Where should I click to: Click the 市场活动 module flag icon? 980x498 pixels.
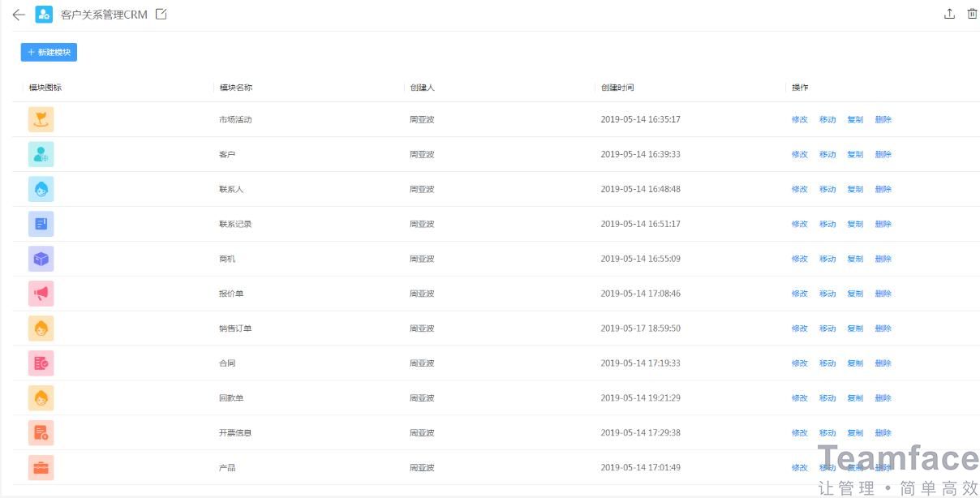tap(41, 119)
